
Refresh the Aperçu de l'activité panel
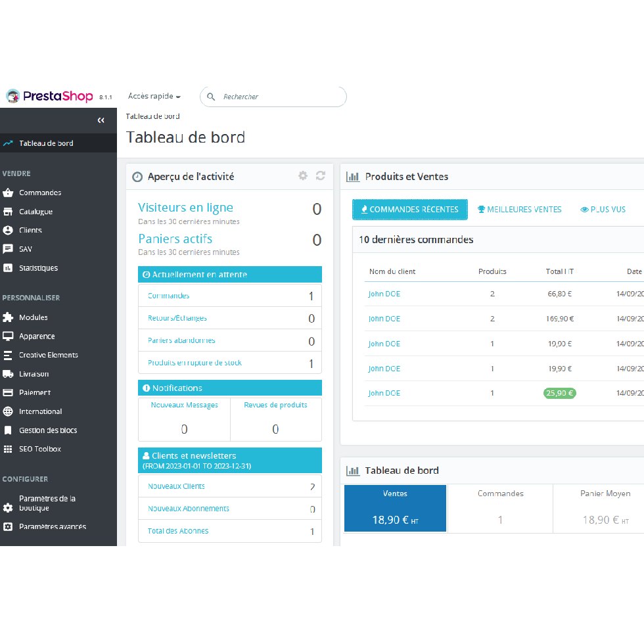(x=321, y=176)
